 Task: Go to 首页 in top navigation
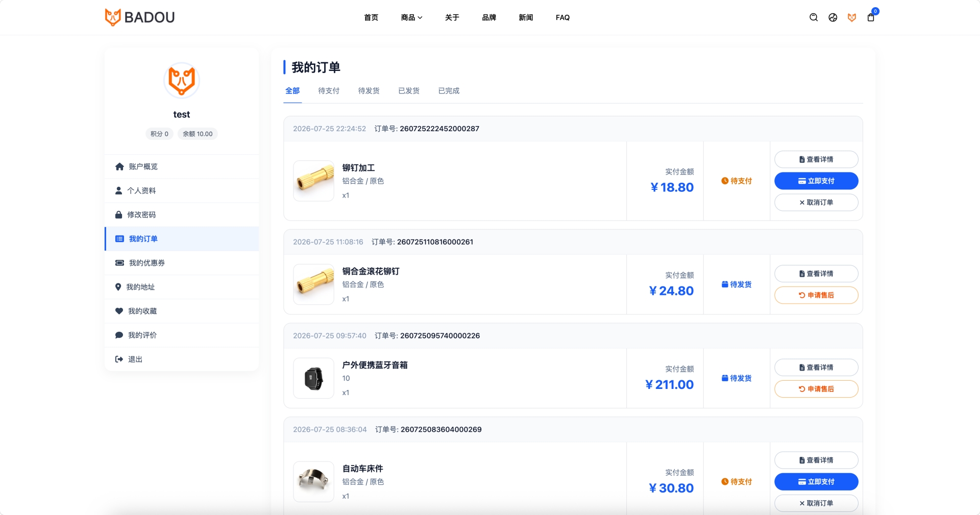371,17
